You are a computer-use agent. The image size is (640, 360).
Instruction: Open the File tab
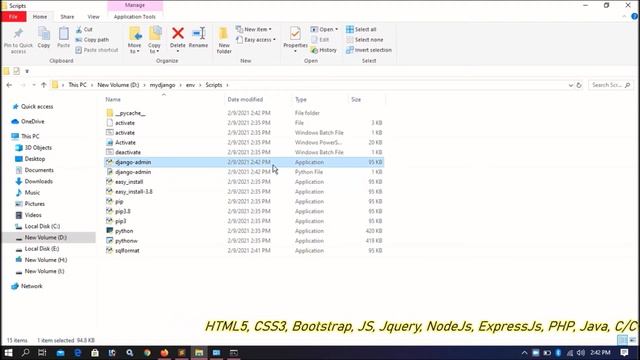[13, 17]
